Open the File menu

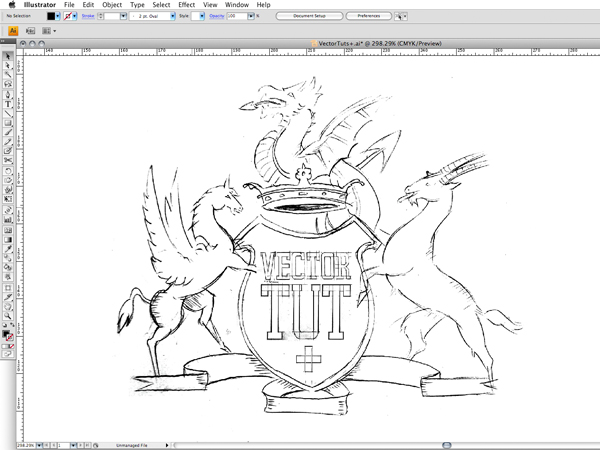pyautogui.click(x=69, y=5)
